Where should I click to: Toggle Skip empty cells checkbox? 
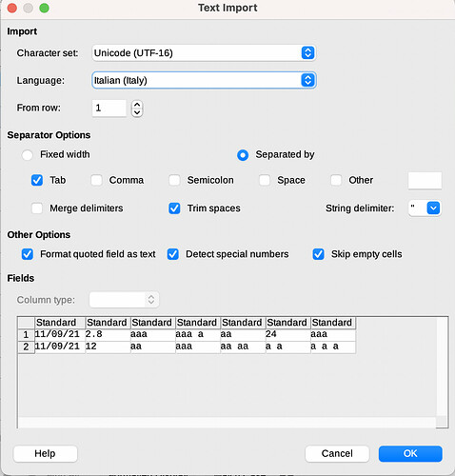(x=319, y=254)
